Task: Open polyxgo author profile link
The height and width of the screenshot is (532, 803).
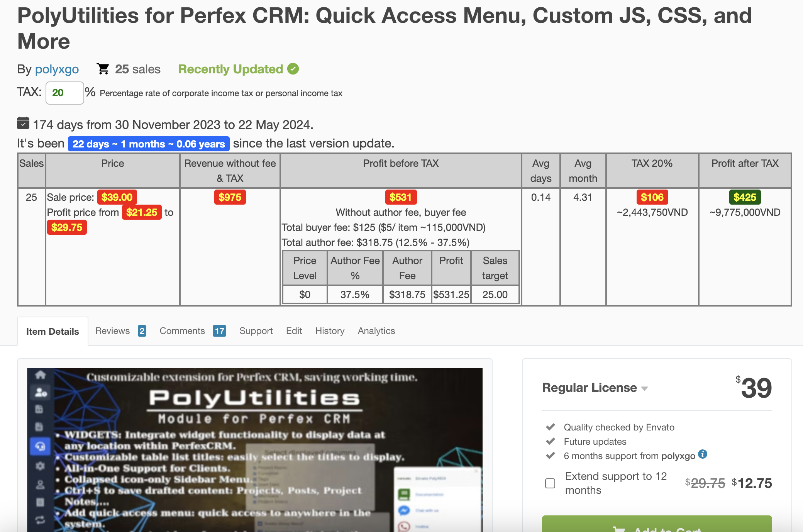Action: point(57,69)
